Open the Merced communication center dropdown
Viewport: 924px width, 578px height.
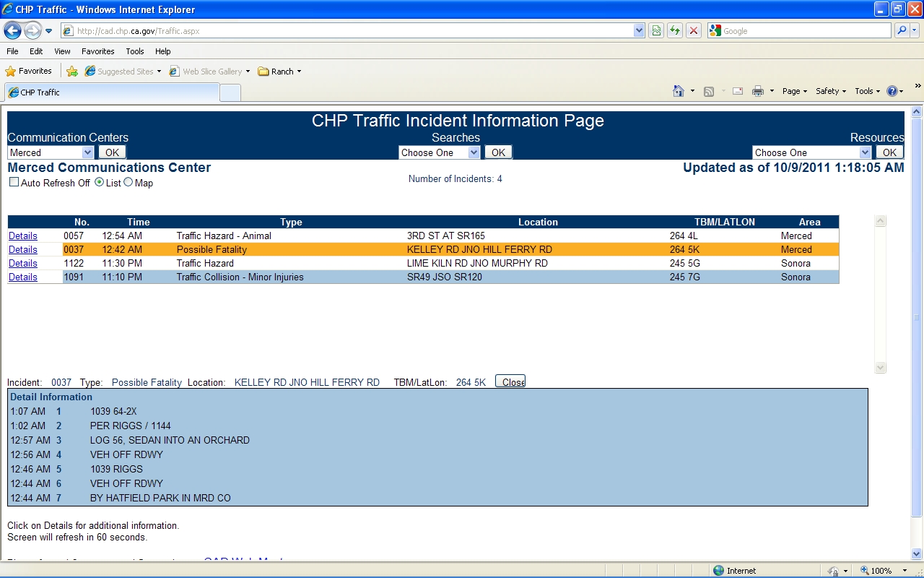click(87, 152)
